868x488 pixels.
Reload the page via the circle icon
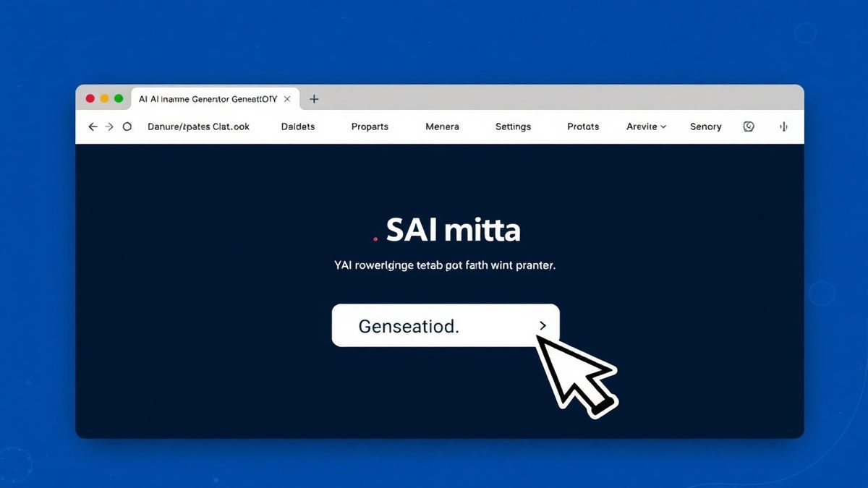(127, 127)
